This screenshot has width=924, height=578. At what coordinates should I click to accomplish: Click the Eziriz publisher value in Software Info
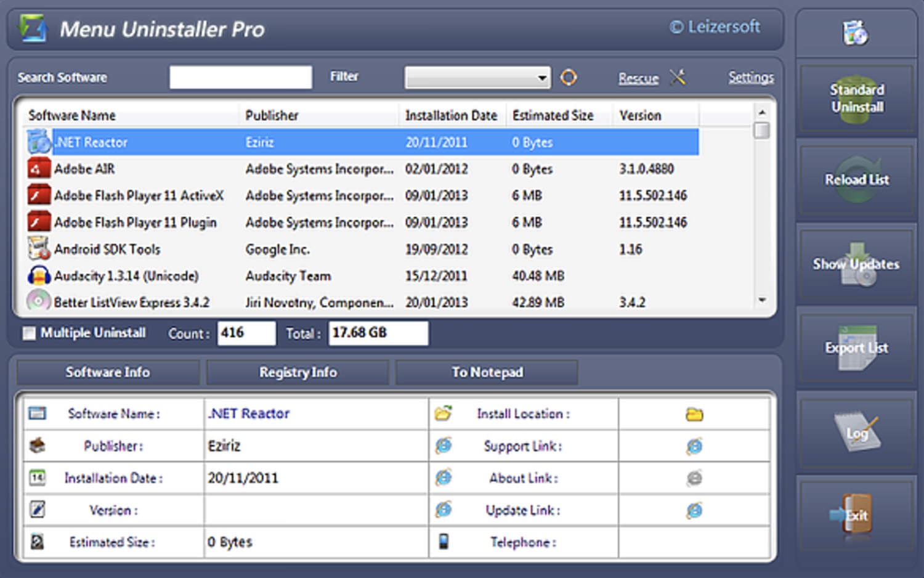(224, 446)
